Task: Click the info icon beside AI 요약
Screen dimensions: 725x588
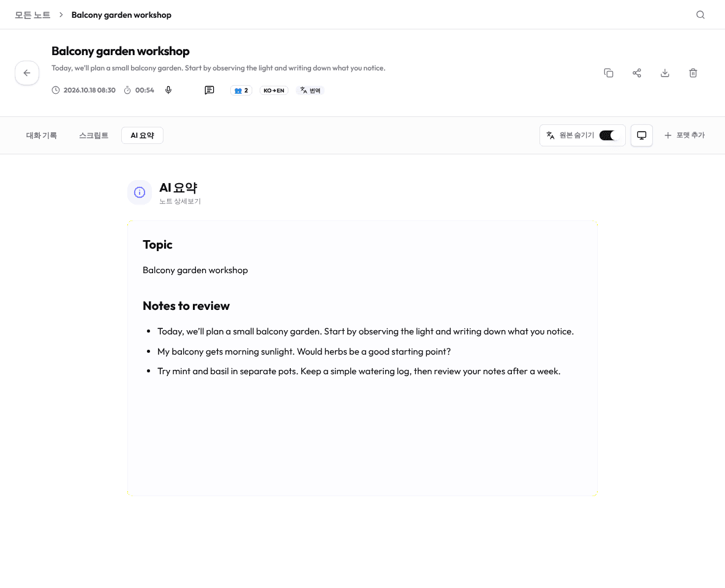Action: 140,192
